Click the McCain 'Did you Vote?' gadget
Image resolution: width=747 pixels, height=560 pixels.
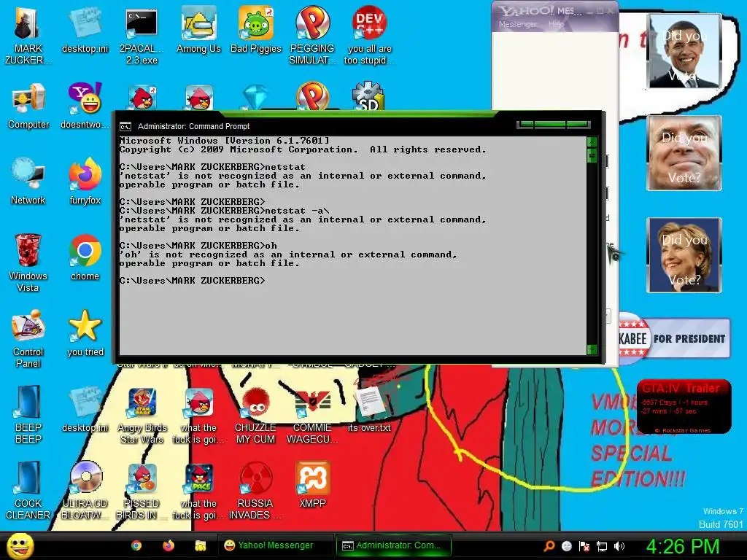click(684, 153)
